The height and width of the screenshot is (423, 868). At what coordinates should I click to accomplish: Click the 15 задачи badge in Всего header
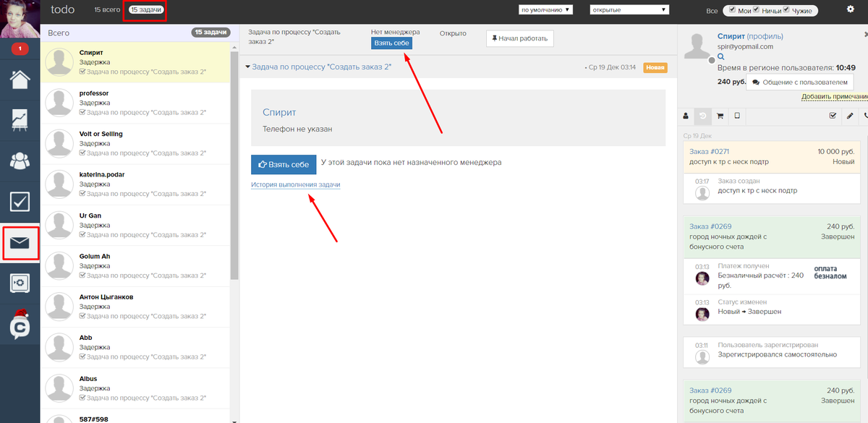pos(210,33)
